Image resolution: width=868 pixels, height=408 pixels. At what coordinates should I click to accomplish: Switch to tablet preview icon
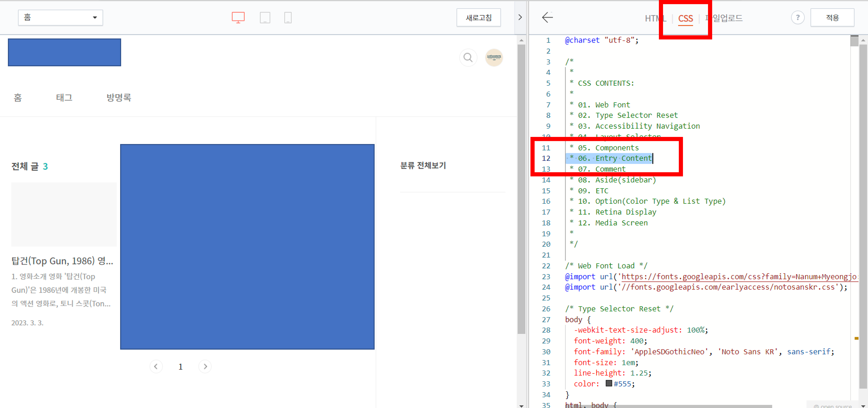[x=265, y=18]
